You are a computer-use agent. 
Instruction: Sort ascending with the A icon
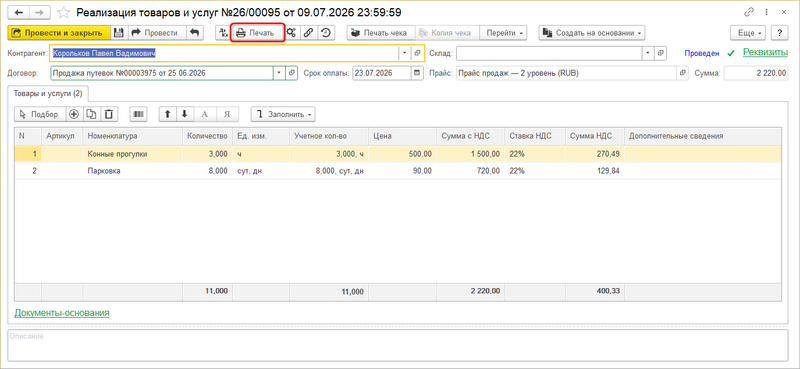tap(205, 114)
